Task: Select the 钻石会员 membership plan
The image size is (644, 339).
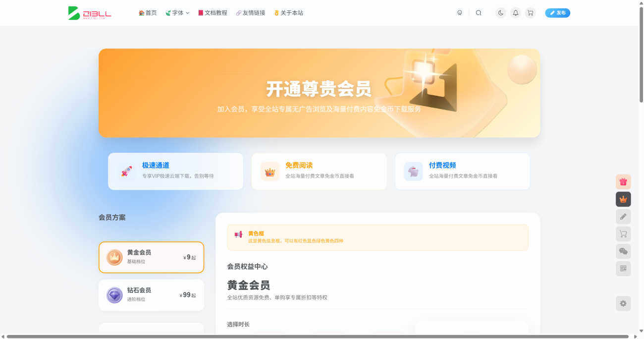Action: [x=151, y=295]
